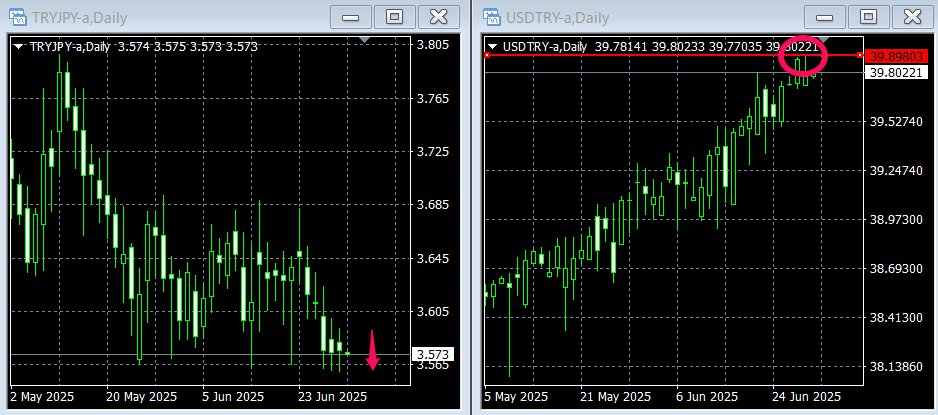Click the TRYJPY-a,Daily title bar text
The height and width of the screenshot is (415, 938).
[x=78, y=17]
